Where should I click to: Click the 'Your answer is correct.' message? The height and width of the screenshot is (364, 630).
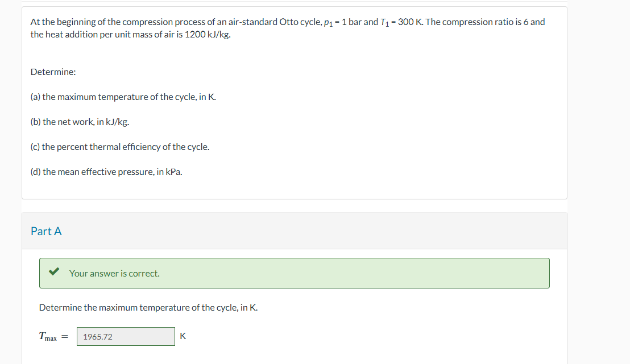[x=114, y=273]
